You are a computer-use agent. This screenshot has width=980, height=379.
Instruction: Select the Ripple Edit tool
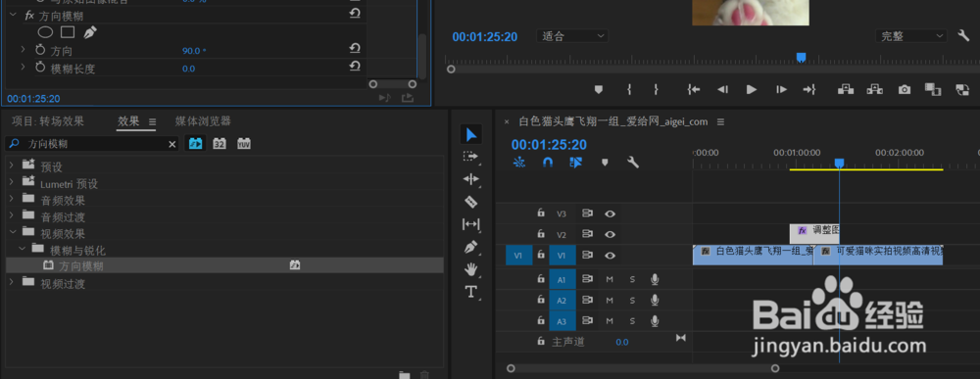[470, 179]
